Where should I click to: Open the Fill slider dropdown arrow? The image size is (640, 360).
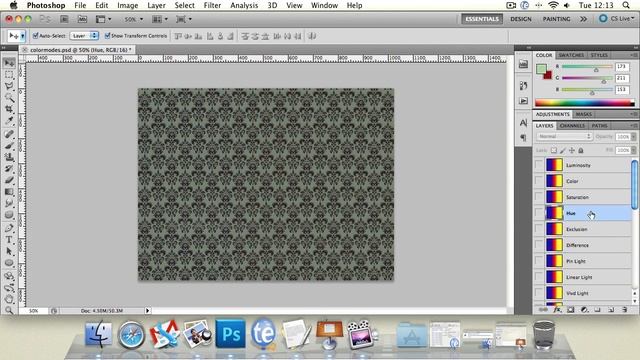(633, 150)
